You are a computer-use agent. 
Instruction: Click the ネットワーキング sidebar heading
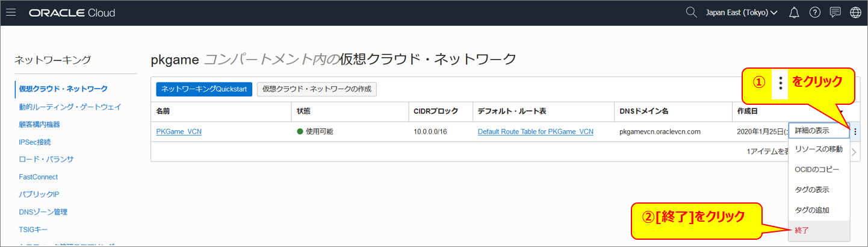pyautogui.click(x=52, y=60)
